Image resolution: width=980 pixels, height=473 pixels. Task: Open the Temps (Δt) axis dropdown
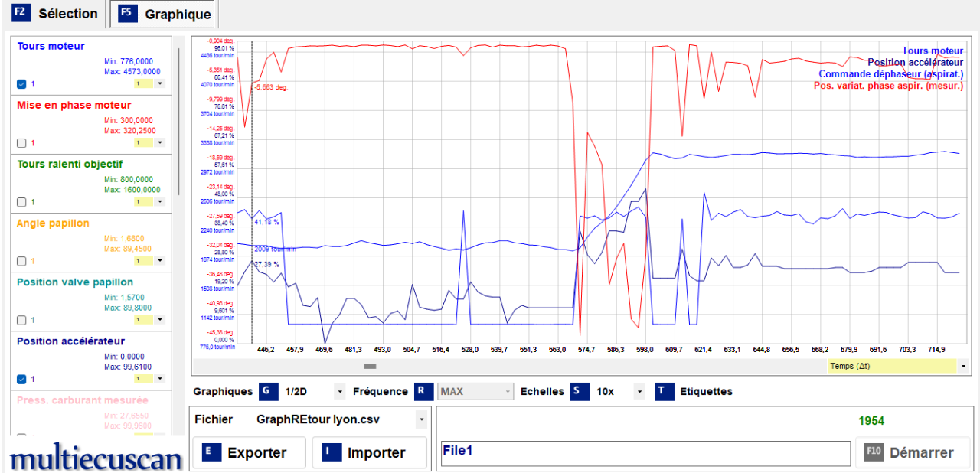(x=962, y=367)
